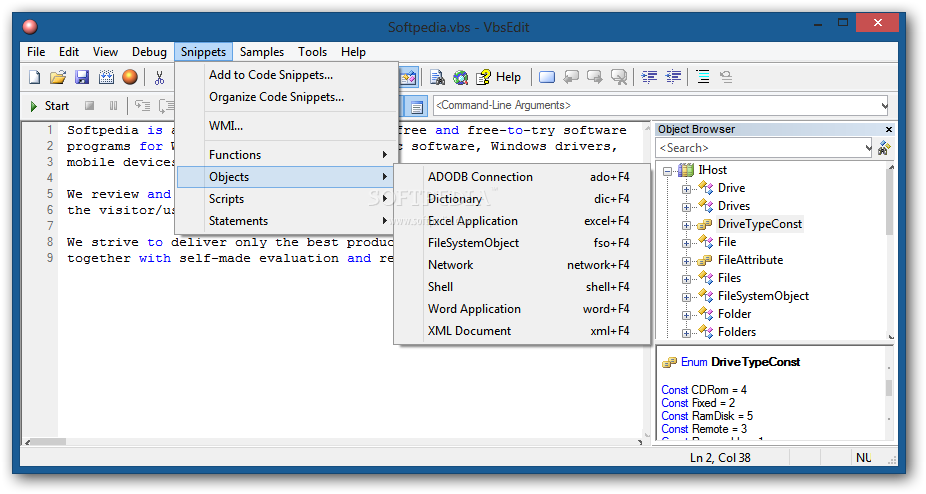Select the WMI… snippets entry
Image resolution: width=926 pixels, height=494 pixels.
[x=286, y=126]
